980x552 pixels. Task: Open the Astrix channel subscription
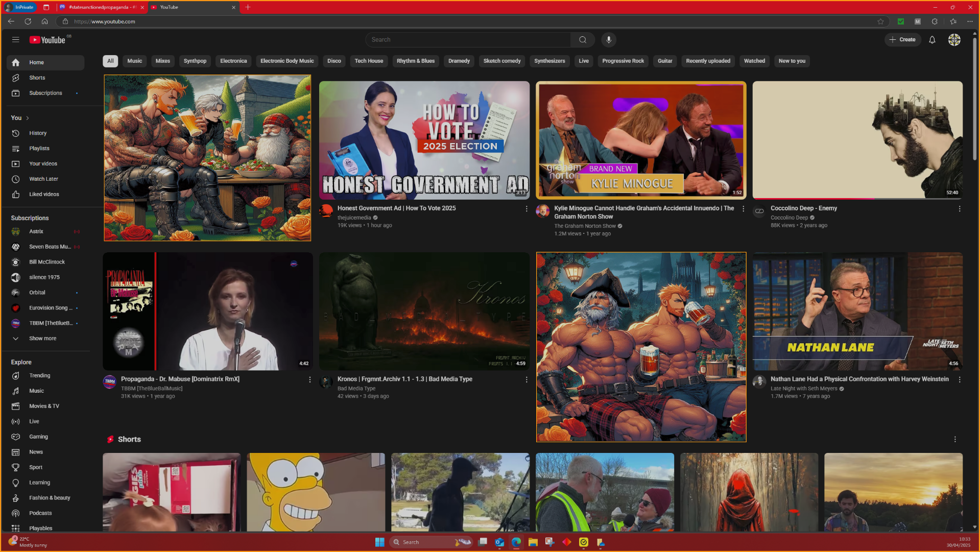click(x=46, y=231)
